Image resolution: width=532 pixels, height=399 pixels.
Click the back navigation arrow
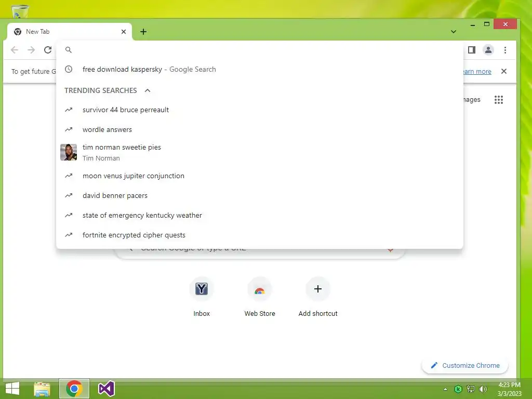15,50
